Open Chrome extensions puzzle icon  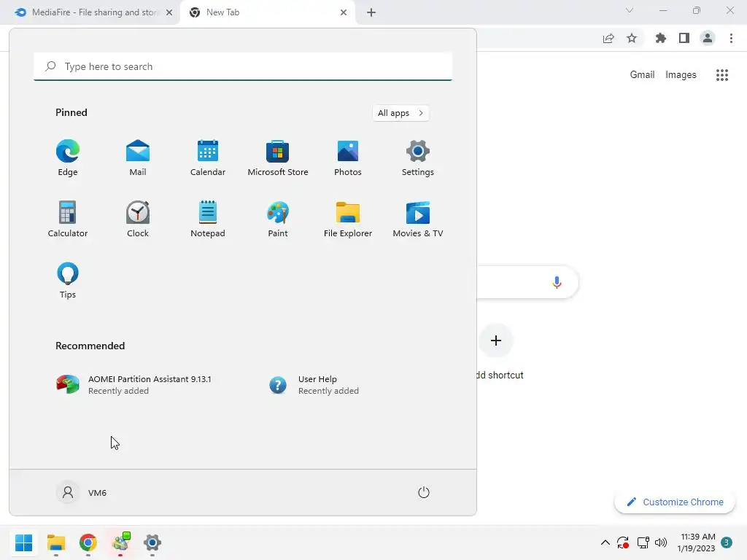(x=661, y=38)
